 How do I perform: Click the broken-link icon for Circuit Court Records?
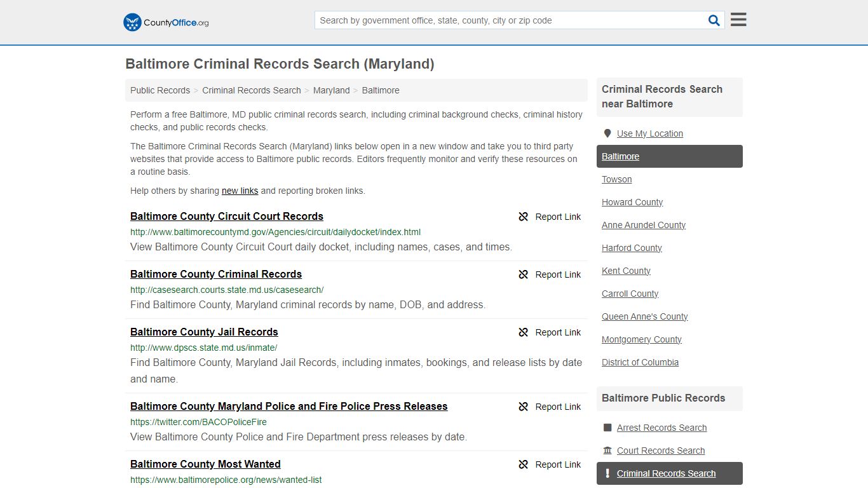click(x=524, y=217)
